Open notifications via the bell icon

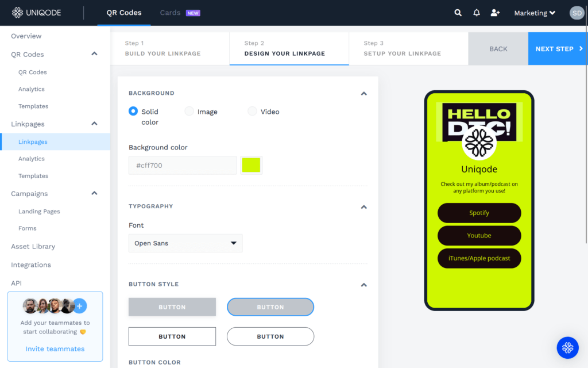(x=476, y=12)
